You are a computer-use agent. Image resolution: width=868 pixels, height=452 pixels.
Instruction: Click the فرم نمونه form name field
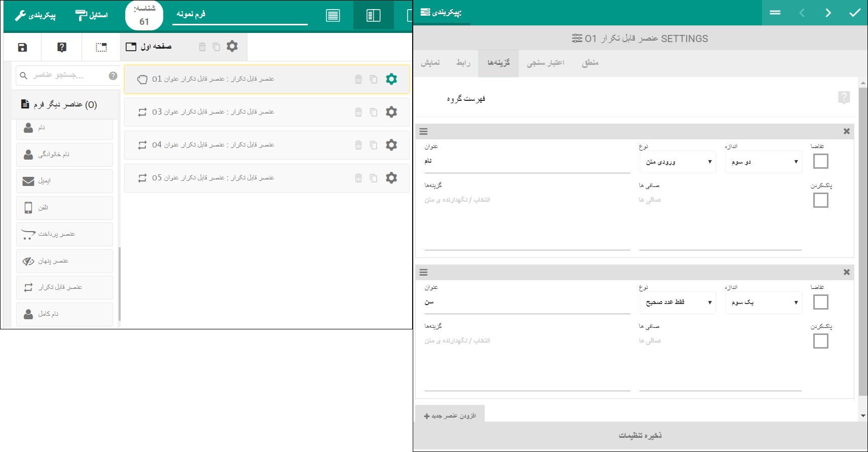[239, 15]
